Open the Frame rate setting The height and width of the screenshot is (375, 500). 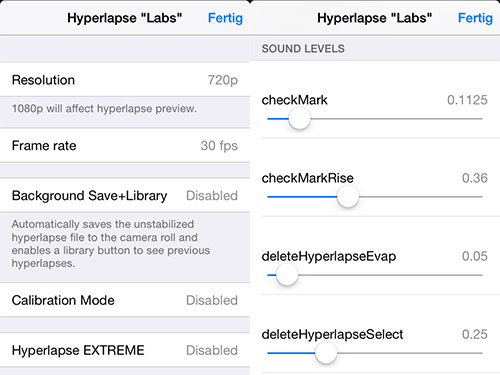tap(125, 146)
